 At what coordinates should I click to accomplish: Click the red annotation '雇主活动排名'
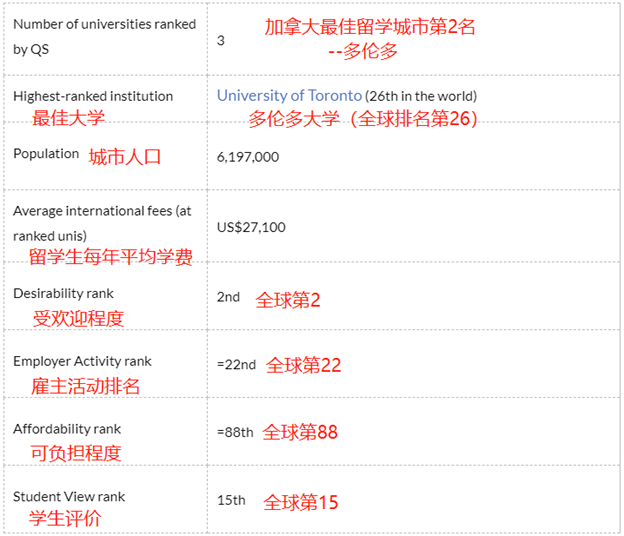point(86,386)
